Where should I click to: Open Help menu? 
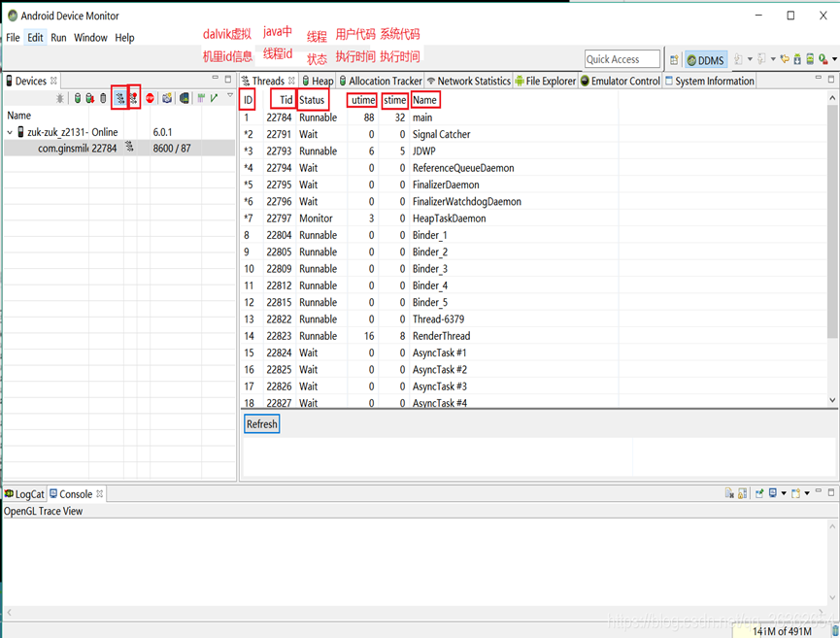pyautogui.click(x=124, y=38)
